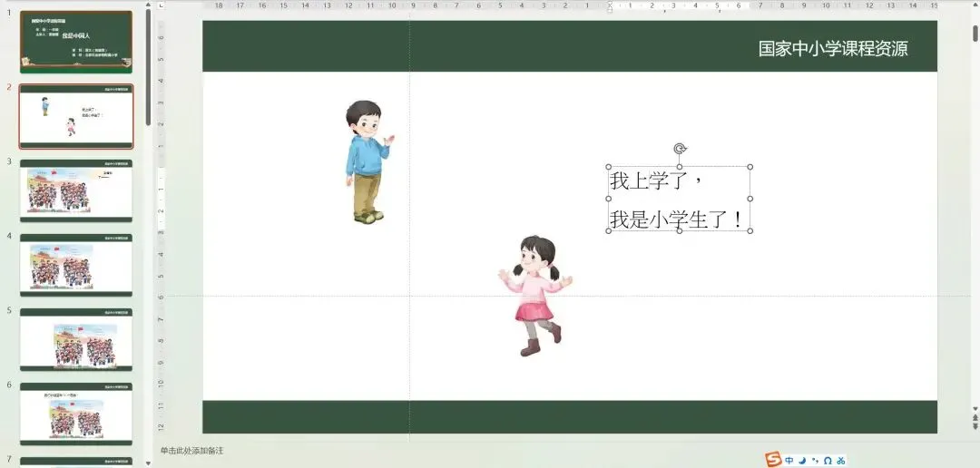980x468 pixels.
Task: Toggle the Chinese/English '中' input mode icon
Action: (789, 461)
